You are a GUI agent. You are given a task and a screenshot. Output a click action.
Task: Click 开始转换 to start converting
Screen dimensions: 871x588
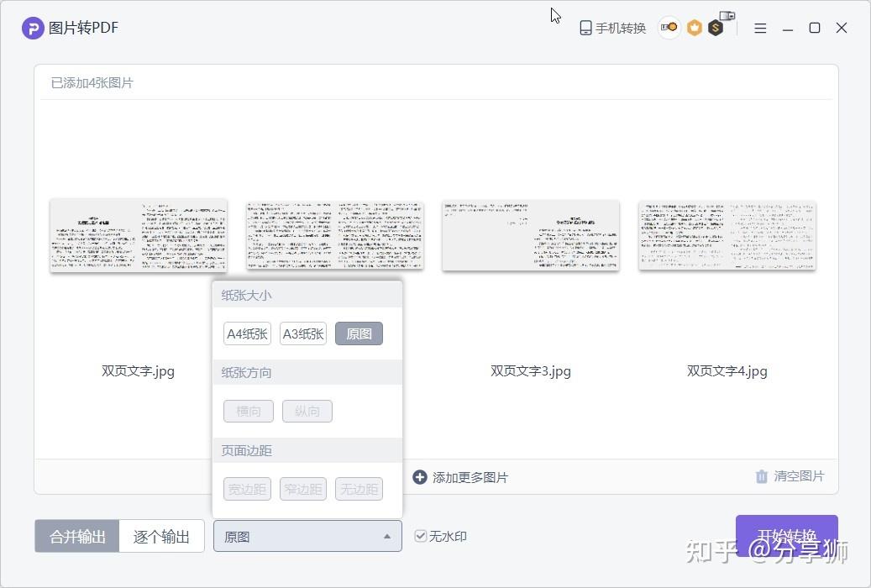(x=786, y=536)
